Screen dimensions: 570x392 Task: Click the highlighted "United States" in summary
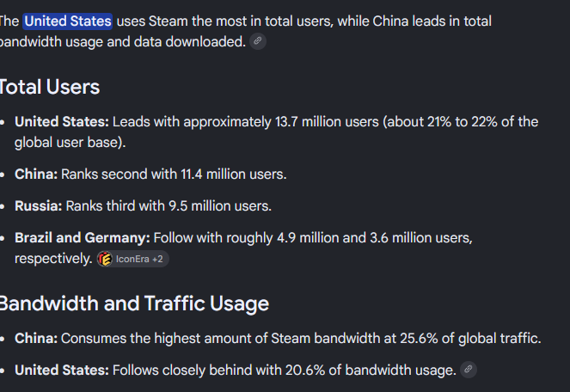pyautogui.click(x=68, y=21)
